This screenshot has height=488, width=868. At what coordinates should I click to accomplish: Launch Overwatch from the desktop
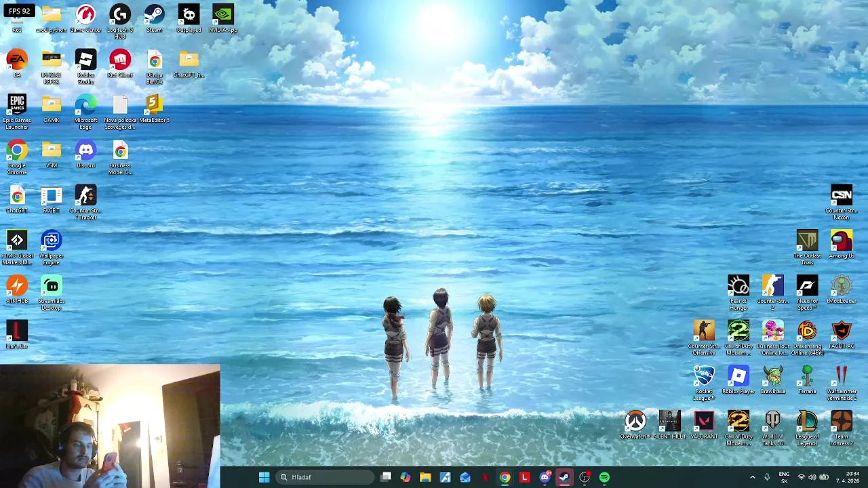pyautogui.click(x=635, y=425)
